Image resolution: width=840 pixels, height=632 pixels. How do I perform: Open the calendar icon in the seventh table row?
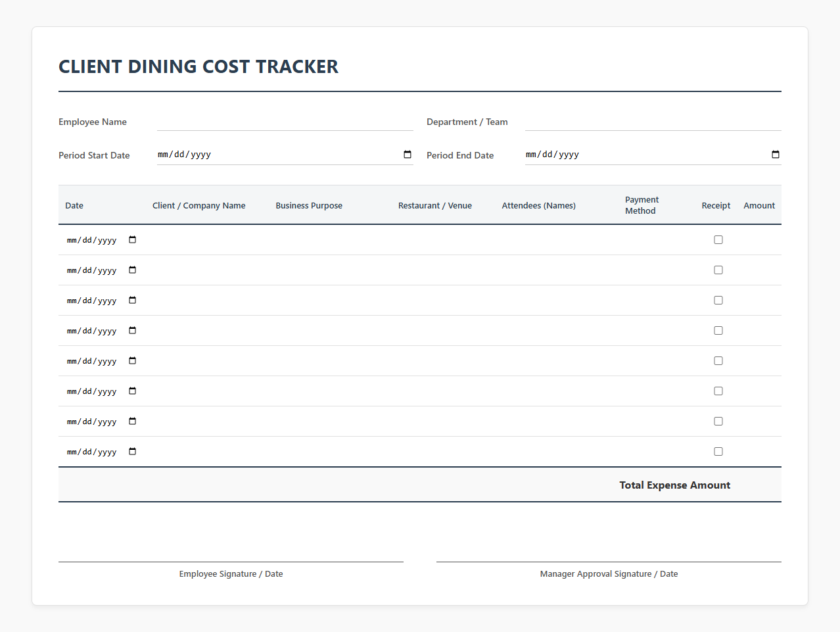pos(133,422)
